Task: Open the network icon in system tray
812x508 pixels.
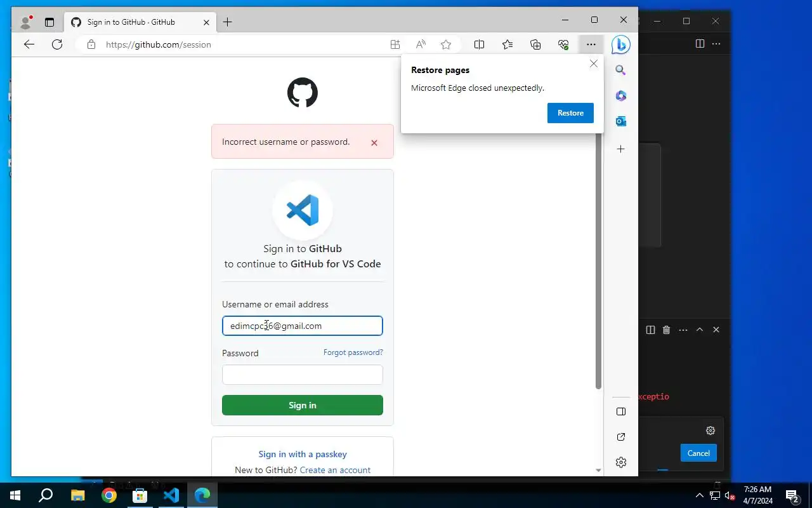Action: [714, 495]
